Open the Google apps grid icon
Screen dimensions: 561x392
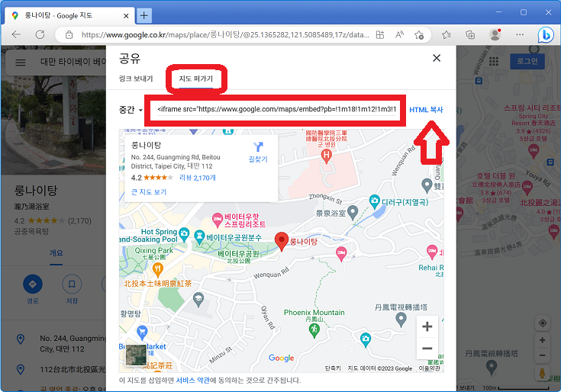point(494,62)
